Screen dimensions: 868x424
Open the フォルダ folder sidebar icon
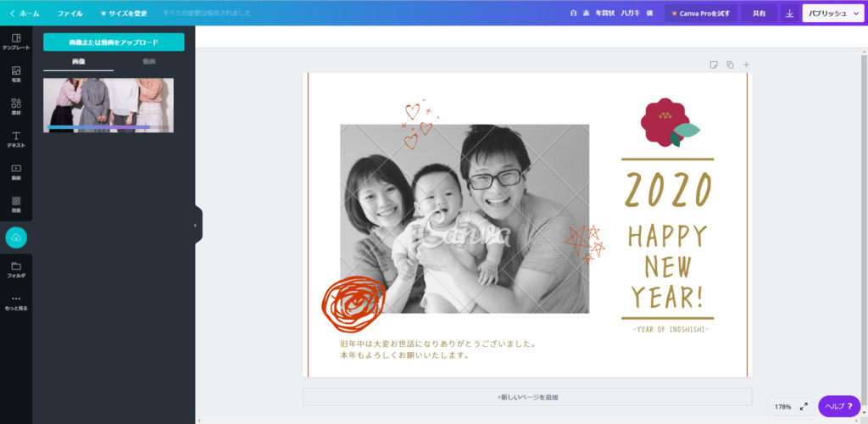16,270
